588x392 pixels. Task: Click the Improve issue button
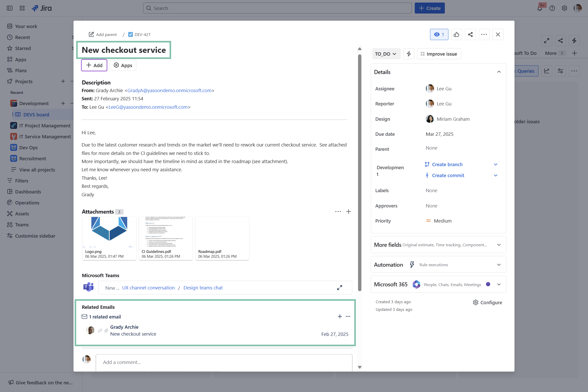click(x=439, y=54)
